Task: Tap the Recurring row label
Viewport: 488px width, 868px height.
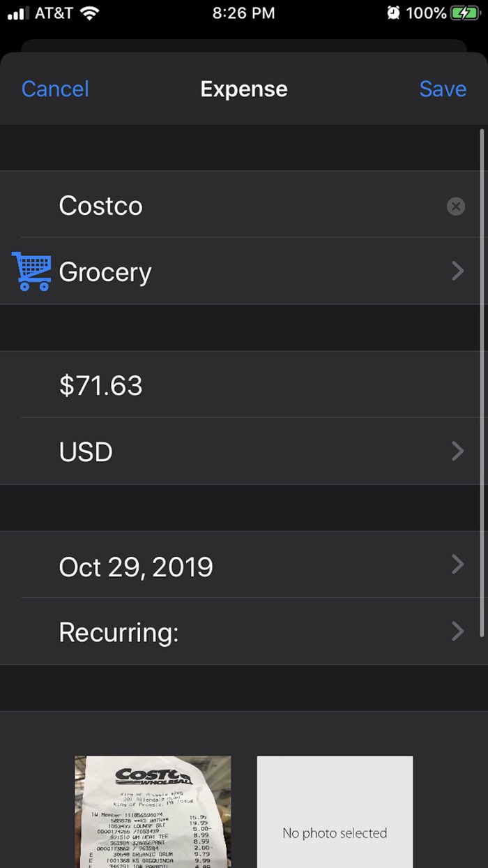Action: 119,632
